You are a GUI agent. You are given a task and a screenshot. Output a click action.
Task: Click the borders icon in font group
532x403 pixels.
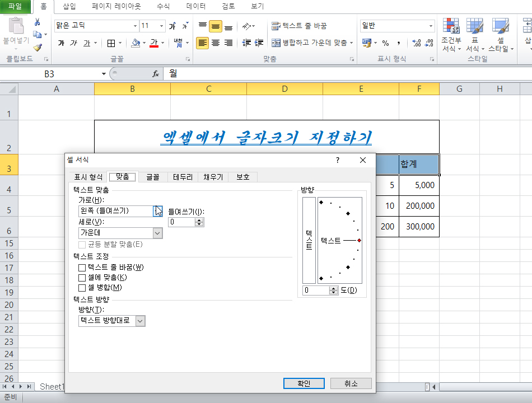coord(111,43)
